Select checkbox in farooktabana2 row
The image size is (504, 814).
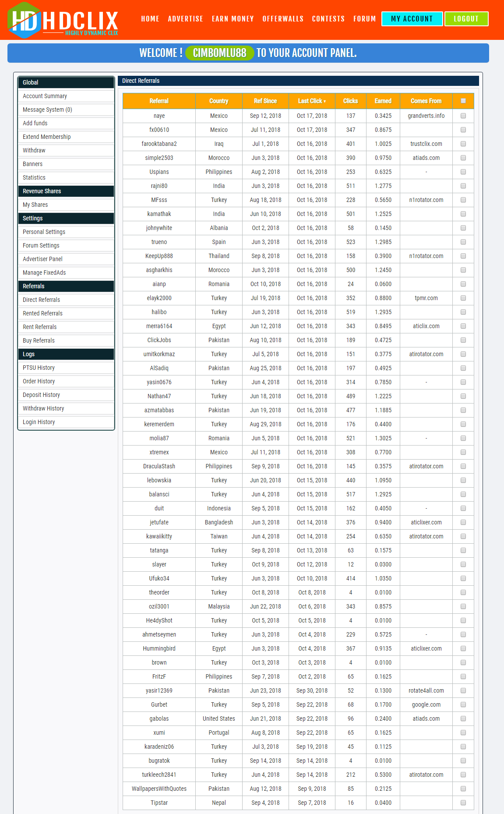coord(463,144)
